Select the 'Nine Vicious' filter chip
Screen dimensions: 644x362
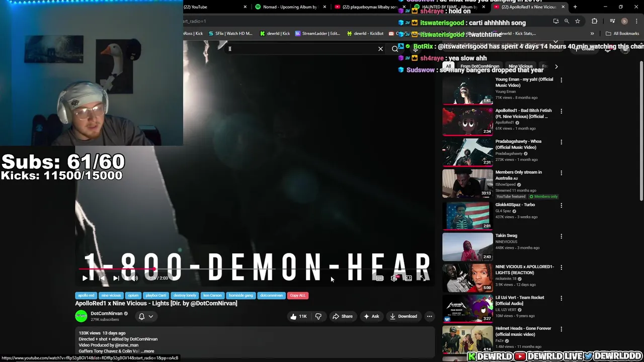click(520, 66)
